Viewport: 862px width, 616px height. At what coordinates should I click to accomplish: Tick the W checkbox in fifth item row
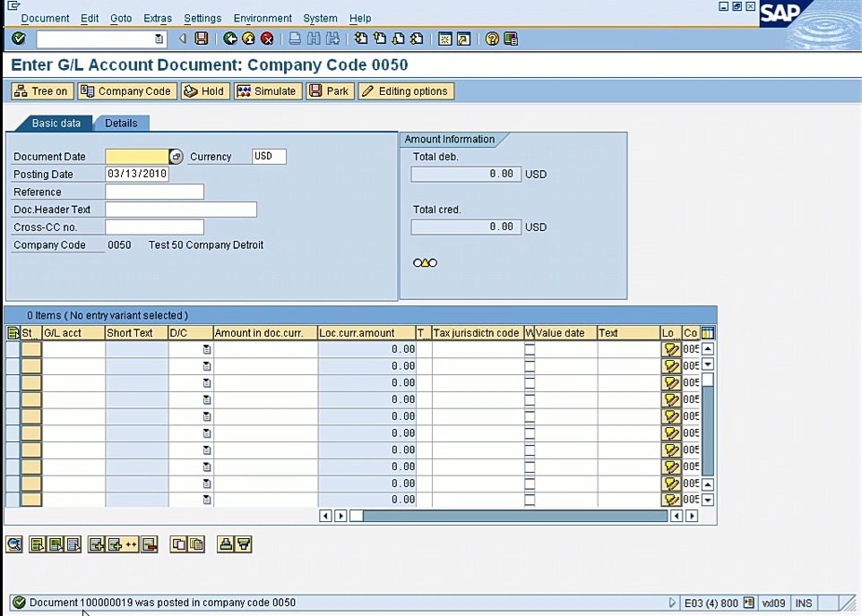pos(530,416)
